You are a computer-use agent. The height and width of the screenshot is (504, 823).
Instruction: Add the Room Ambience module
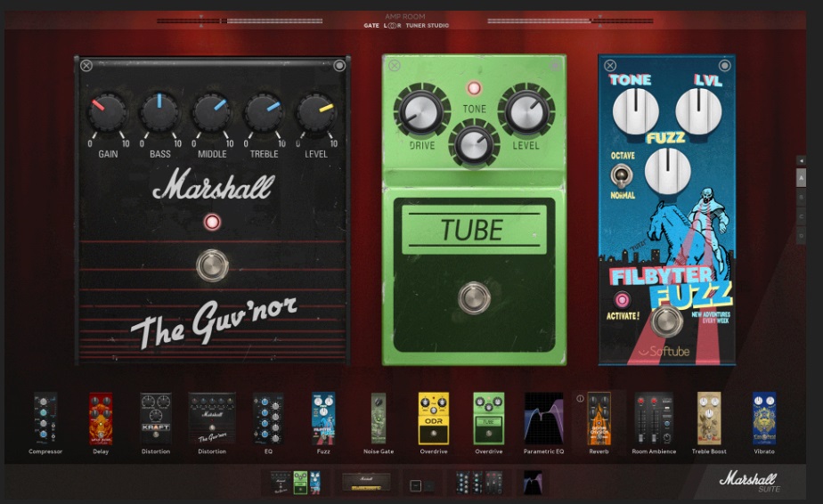pos(654,419)
